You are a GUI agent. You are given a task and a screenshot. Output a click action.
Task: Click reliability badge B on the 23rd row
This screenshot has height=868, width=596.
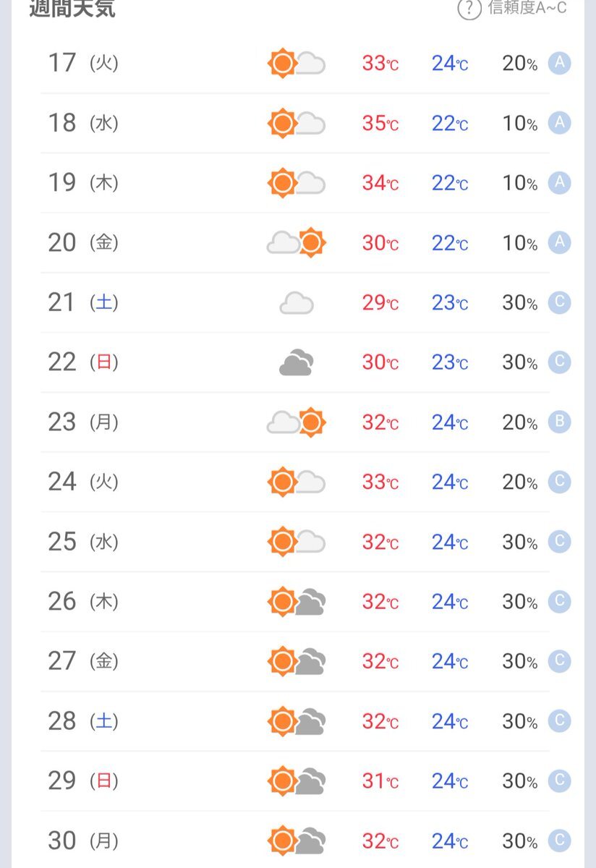tap(559, 422)
